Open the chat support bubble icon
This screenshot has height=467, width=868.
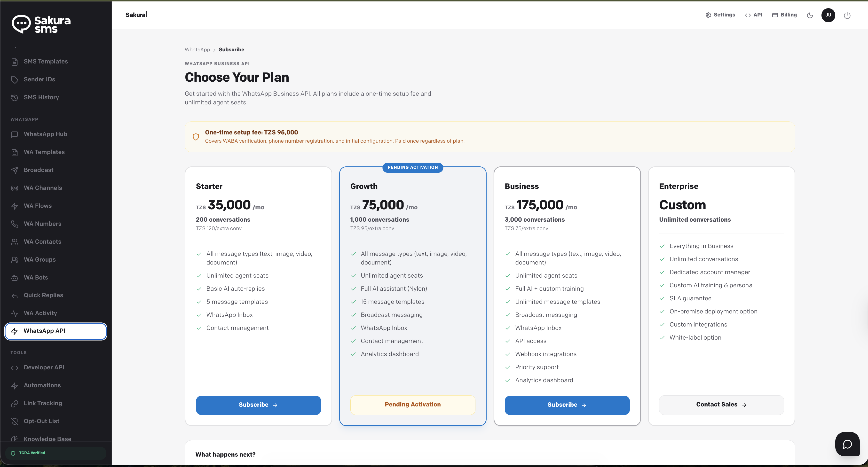(x=847, y=444)
